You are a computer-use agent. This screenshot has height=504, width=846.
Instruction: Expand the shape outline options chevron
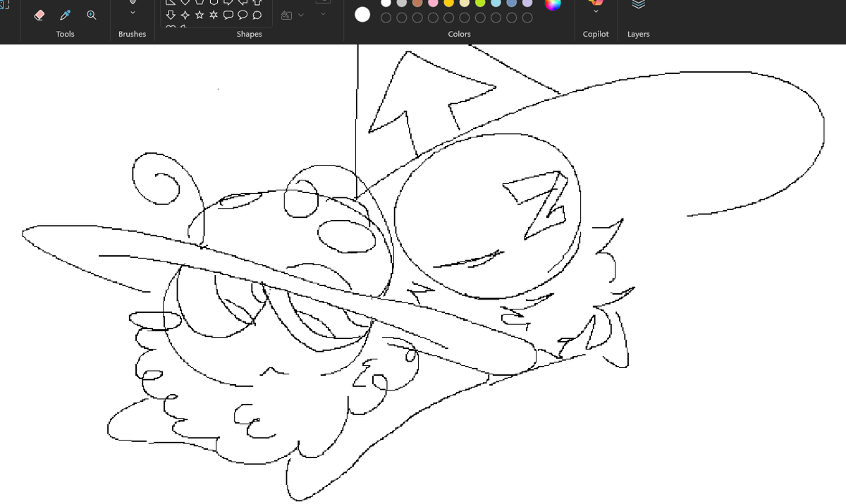[x=323, y=15]
